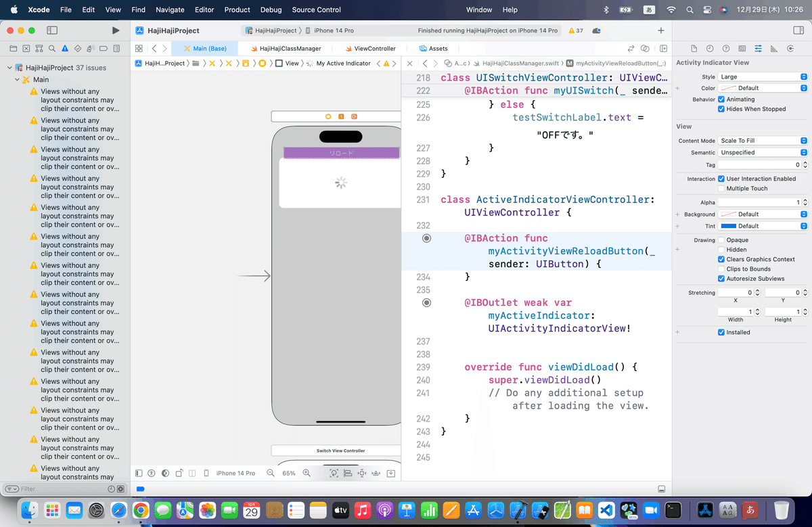The image size is (812, 527).
Task: Open the Source Control navigator
Action: pyautogui.click(x=26, y=49)
